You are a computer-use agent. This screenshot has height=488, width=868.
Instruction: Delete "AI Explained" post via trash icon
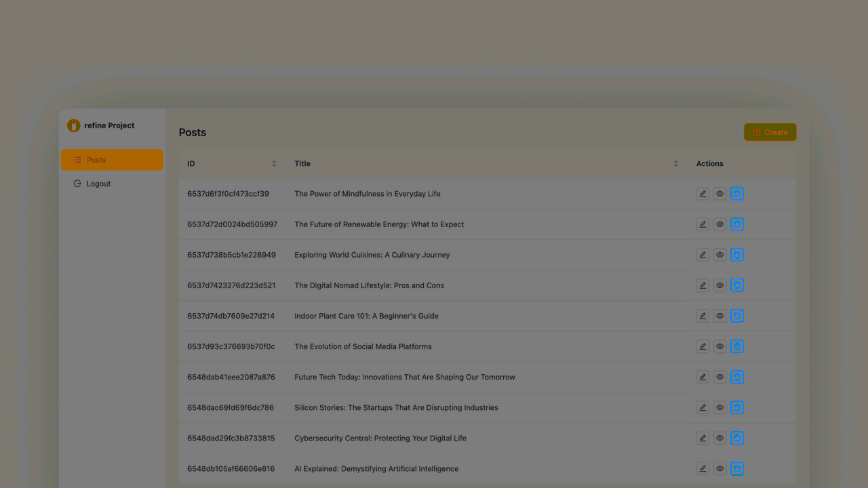(x=737, y=468)
